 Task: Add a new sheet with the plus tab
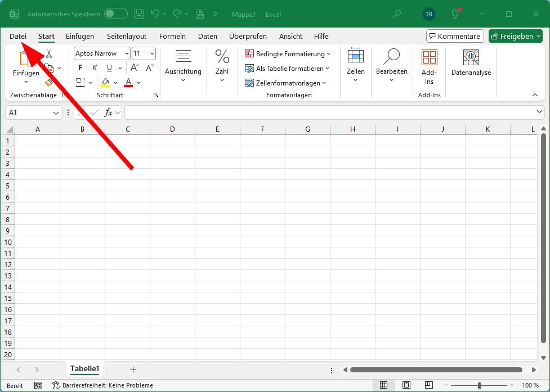coord(133,370)
